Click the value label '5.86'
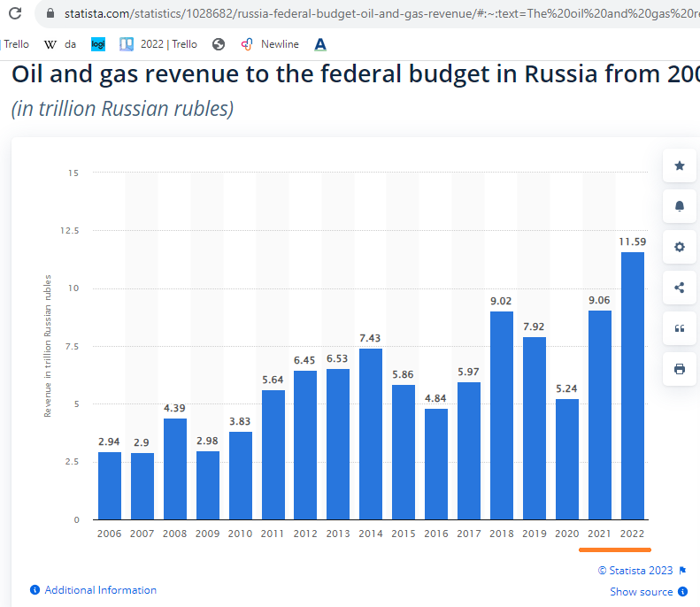The width and height of the screenshot is (700, 607). tap(404, 374)
